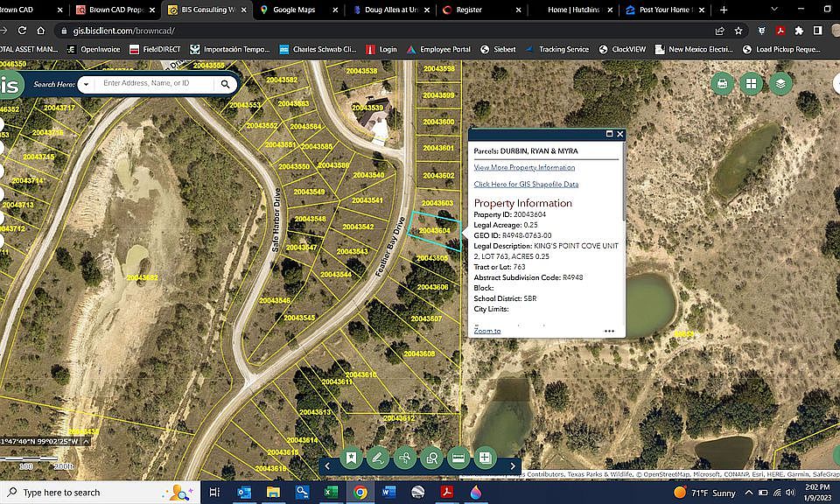
Task: Select the Draw pencil tool
Action: click(378, 458)
